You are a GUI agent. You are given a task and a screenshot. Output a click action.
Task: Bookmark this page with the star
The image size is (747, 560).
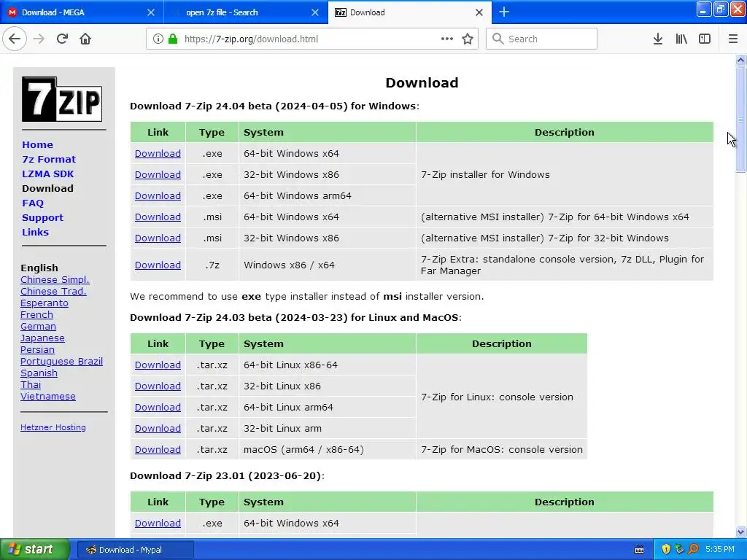(468, 39)
